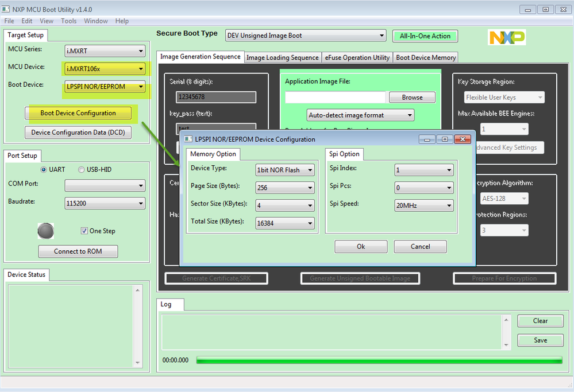Click the NXP logo image
The width and height of the screenshot is (574, 392).
tap(507, 37)
